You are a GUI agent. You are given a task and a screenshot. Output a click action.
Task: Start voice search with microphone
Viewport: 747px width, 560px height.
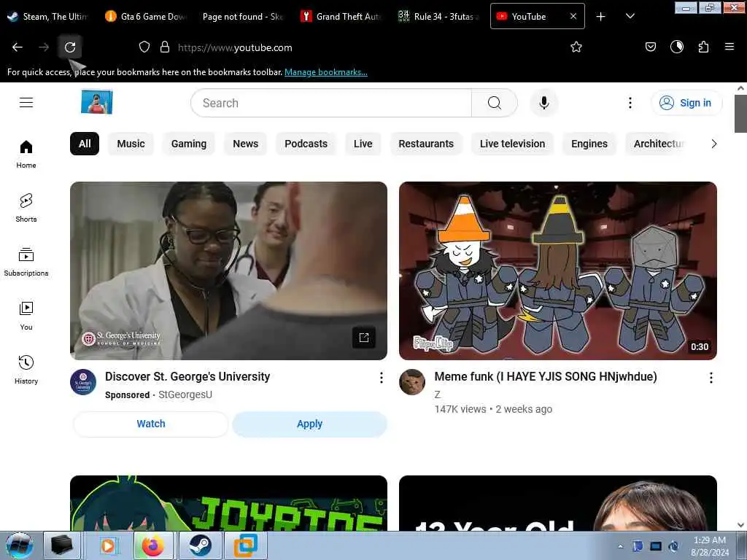(x=543, y=103)
